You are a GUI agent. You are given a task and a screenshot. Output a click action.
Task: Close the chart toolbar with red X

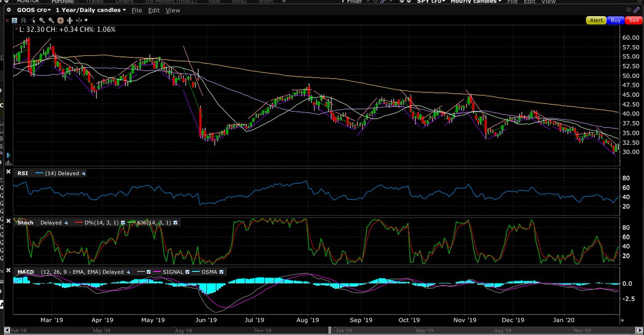(7, 20)
